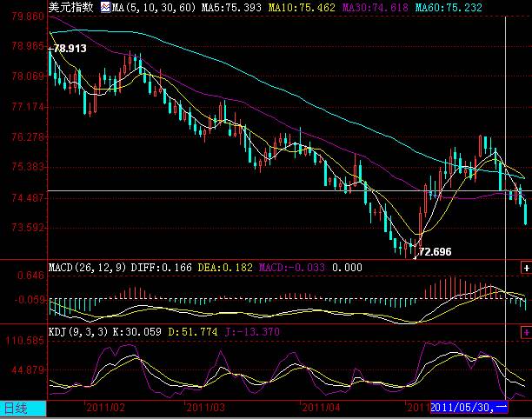The image size is (532, 419).
Task: Click the white plus button in MACD panel
Action: coord(526,268)
